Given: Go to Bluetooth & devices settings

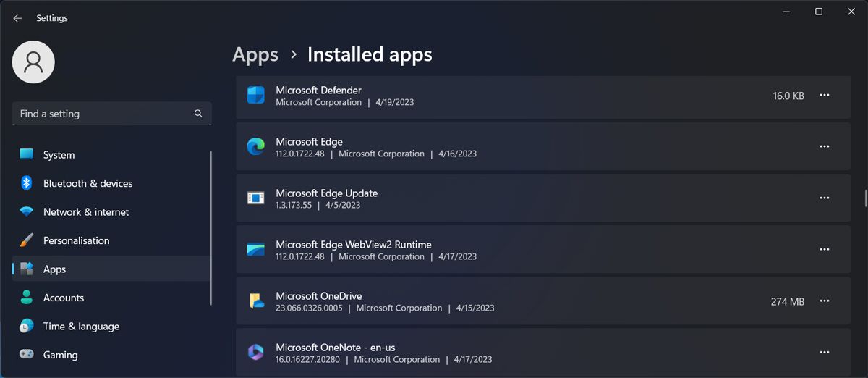Looking at the screenshot, I should coord(88,183).
